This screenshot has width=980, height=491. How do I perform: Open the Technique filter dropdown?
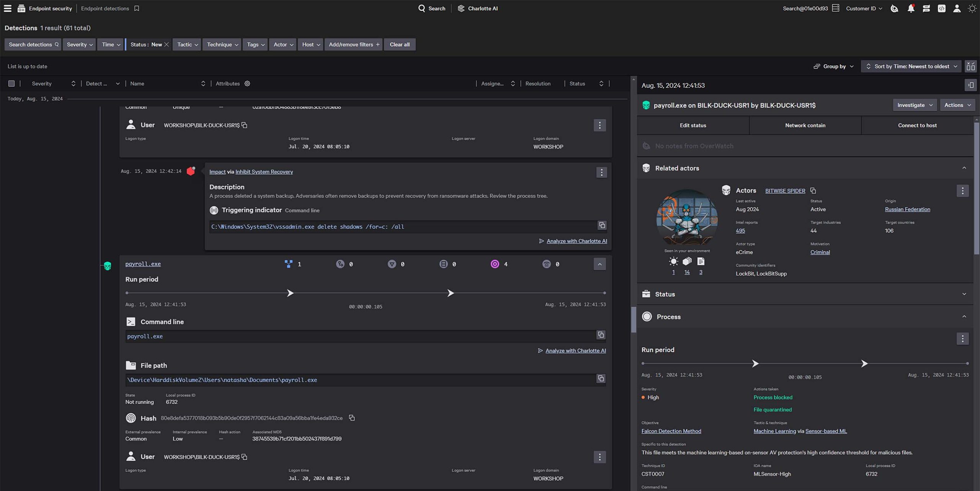pyautogui.click(x=222, y=44)
